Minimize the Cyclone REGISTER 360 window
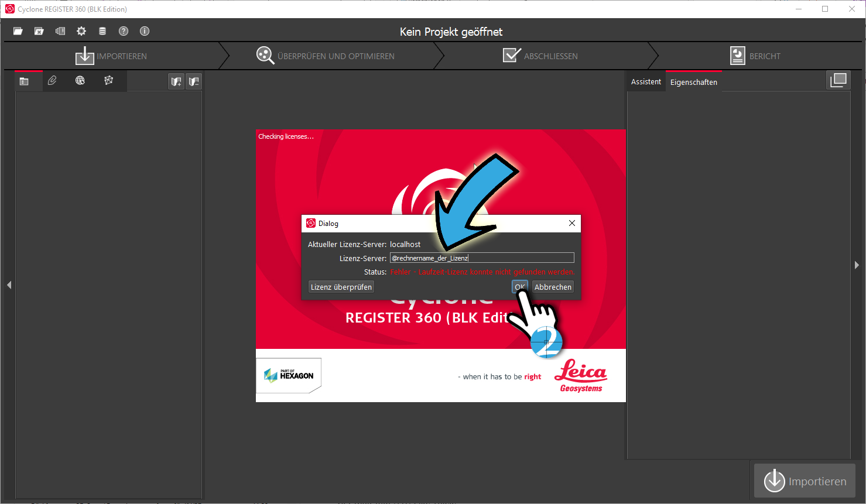 [799, 9]
